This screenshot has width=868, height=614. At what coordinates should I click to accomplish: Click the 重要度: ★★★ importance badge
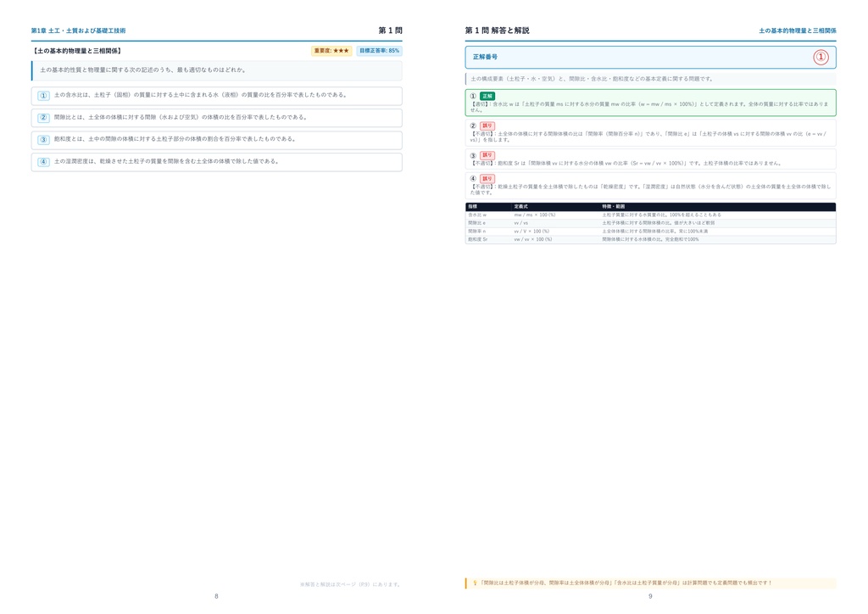point(331,51)
